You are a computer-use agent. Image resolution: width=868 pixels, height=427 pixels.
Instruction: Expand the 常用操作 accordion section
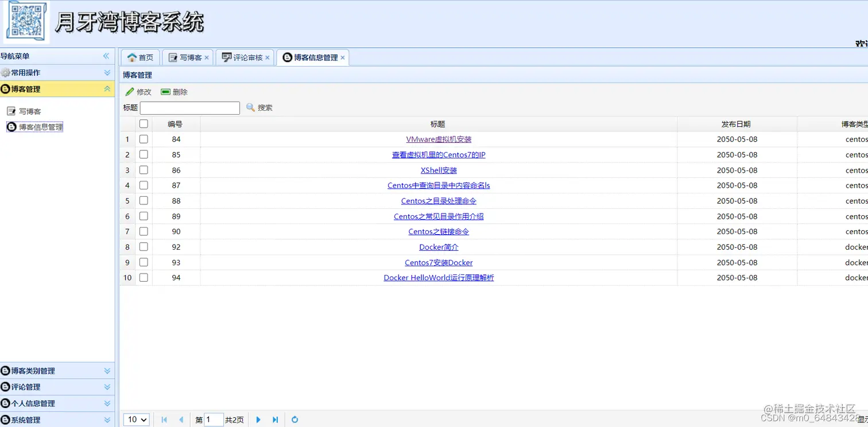[x=107, y=72]
